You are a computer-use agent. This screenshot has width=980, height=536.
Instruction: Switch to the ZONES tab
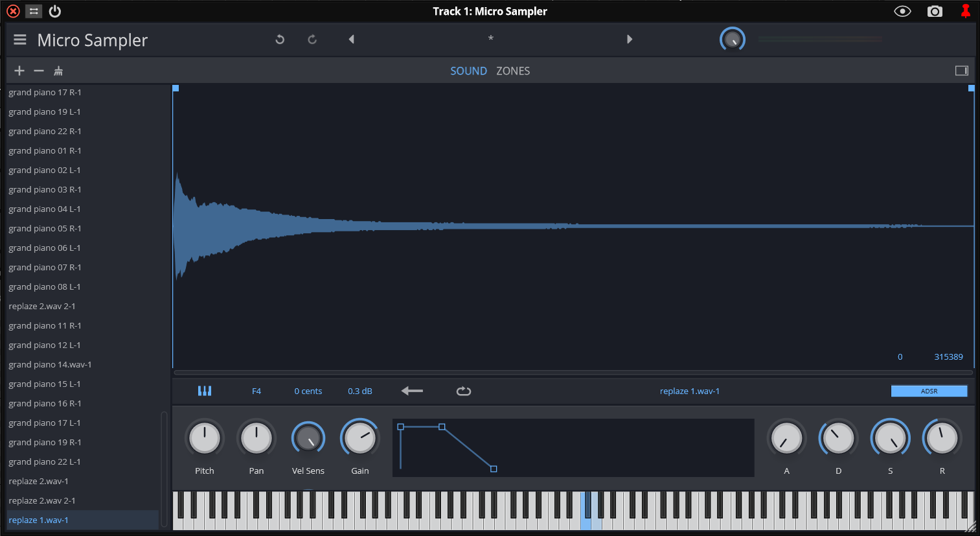pos(513,71)
